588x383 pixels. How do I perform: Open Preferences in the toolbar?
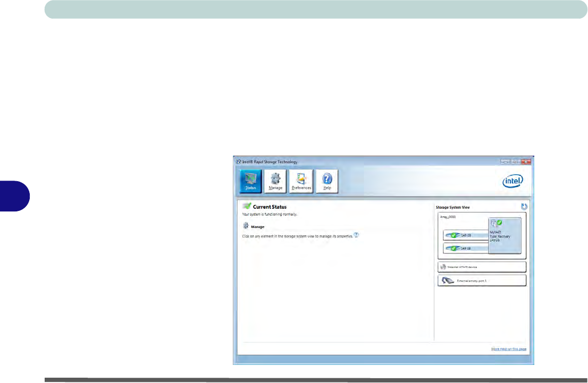[301, 181]
